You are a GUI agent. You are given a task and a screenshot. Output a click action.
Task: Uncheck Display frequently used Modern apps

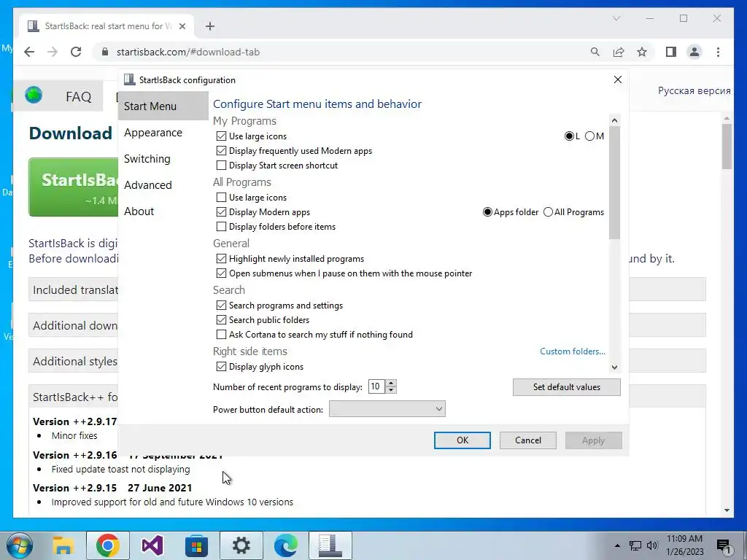click(x=221, y=151)
